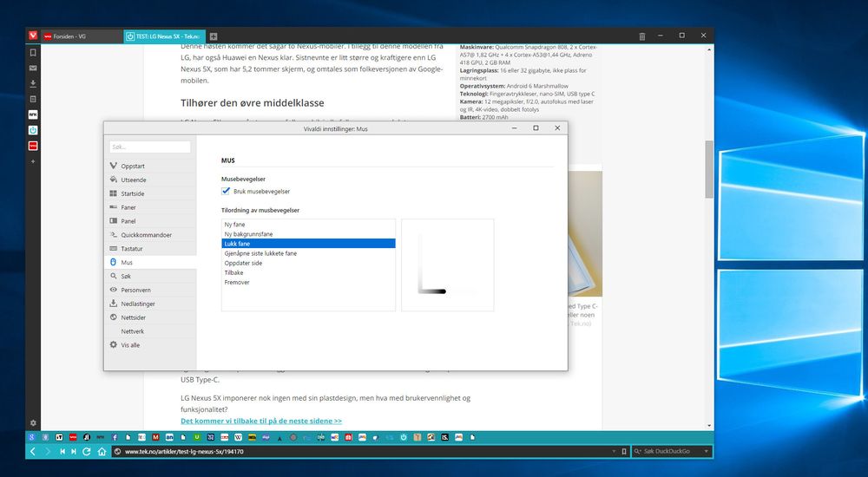Select 'Tilbake' gesture in list
The width and height of the screenshot is (868, 477).
(308, 272)
